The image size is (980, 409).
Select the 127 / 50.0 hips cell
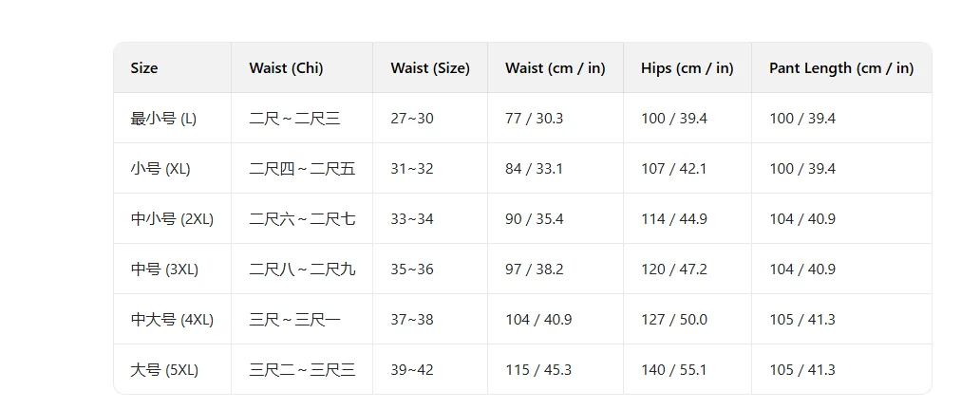tap(674, 320)
